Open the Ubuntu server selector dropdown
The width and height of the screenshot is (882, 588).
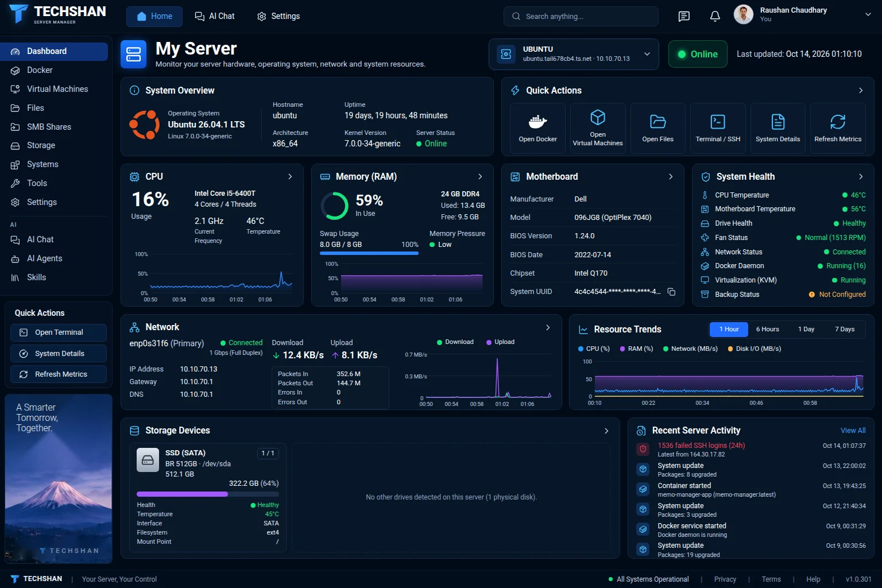(x=574, y=54)
